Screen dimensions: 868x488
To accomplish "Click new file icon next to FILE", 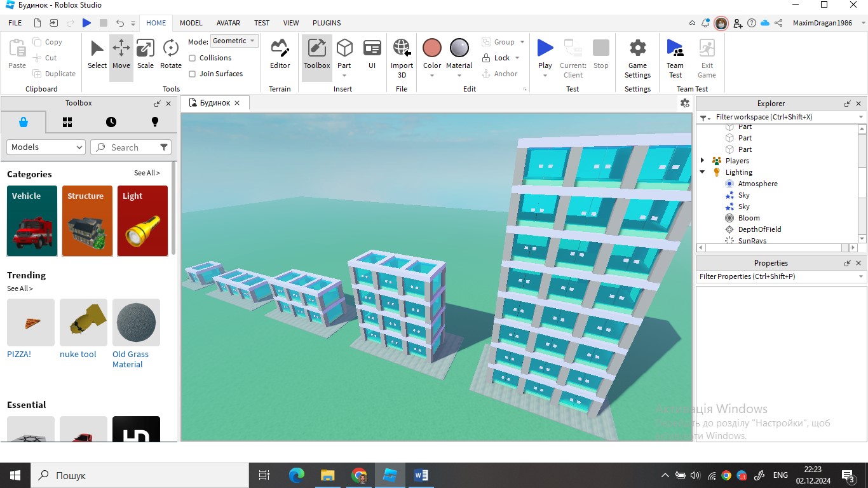I will [x=37, y=23].
